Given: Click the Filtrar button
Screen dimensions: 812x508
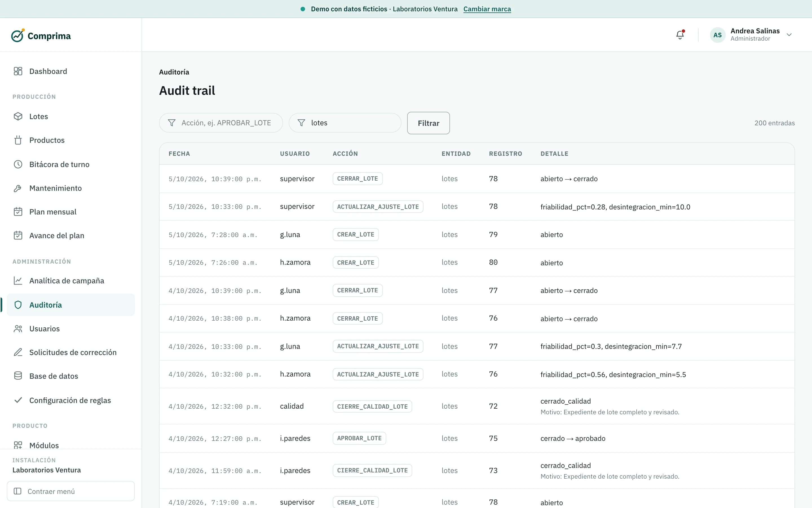Looking at the screenshot, I should point(428,123).
